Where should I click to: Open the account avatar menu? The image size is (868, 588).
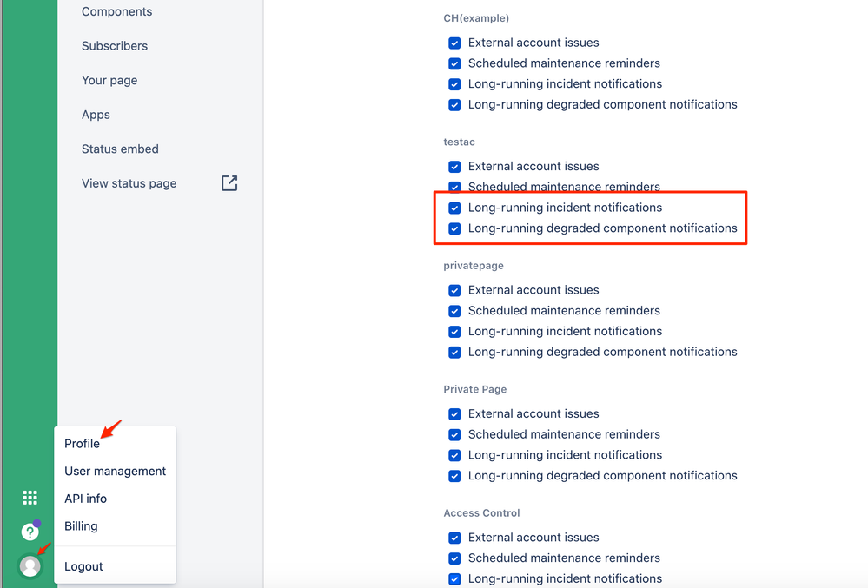point(30,566)
